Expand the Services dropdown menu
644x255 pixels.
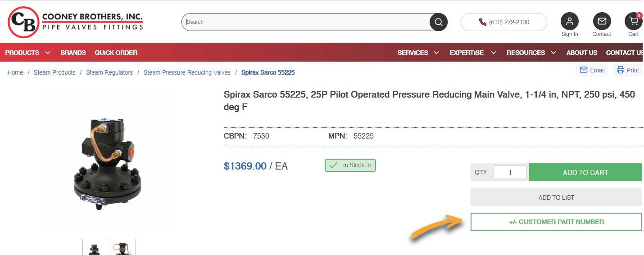(x=418, y=53)
